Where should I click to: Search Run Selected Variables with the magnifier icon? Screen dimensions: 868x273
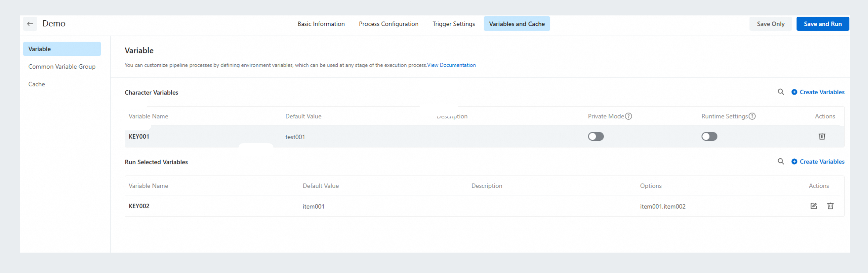[x=780, y=161]
